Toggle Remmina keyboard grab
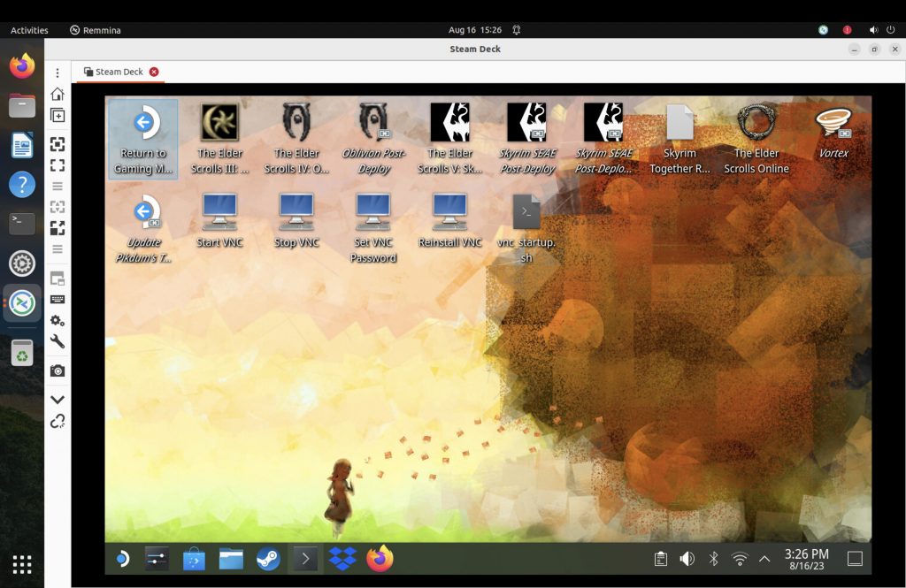This screenshot has height=588, width=906. coord(58,300)
